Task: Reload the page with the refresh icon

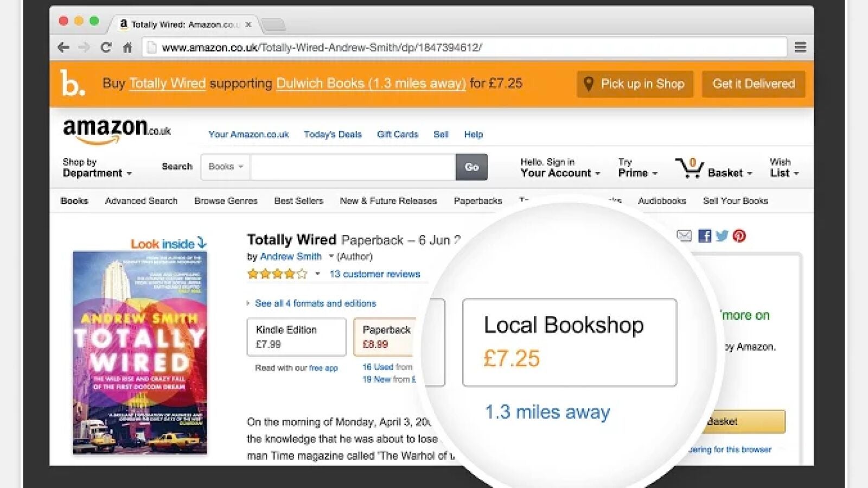Action: point(106,48)
